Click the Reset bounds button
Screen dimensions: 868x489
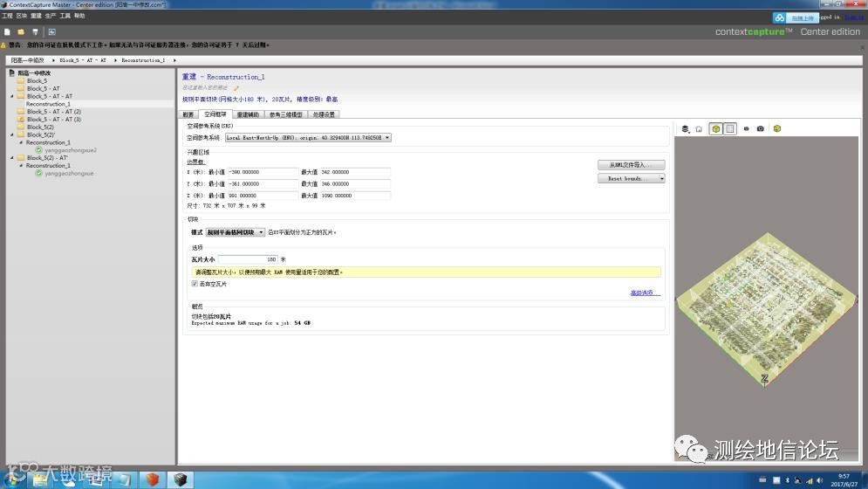click(628, 178)
